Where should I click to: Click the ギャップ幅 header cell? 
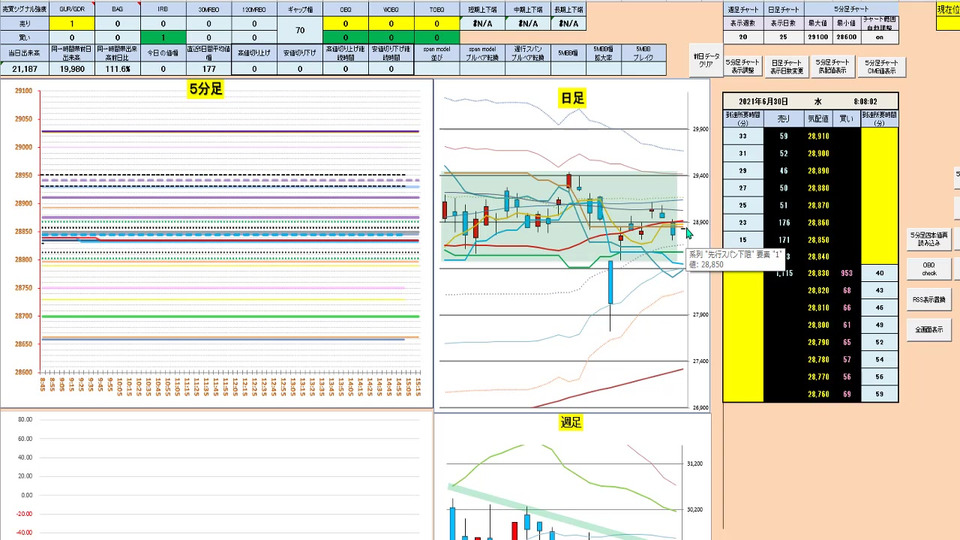pyautogui.click(x=300, y=9)
